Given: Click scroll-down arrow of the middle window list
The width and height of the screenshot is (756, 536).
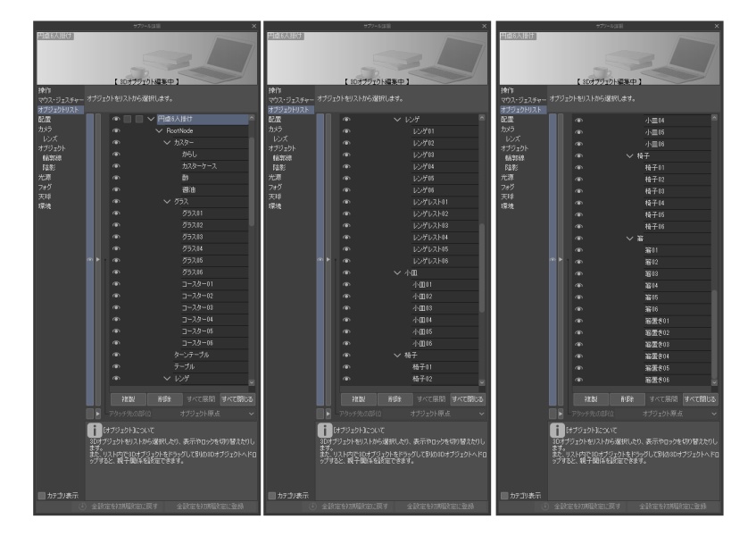Looking at the screenshot, I should [482, 381].
